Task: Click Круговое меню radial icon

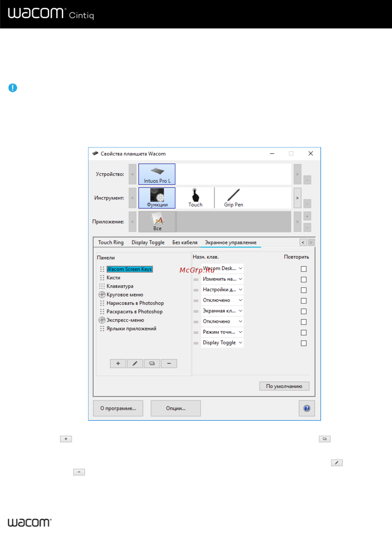Action: pos(102,294)
